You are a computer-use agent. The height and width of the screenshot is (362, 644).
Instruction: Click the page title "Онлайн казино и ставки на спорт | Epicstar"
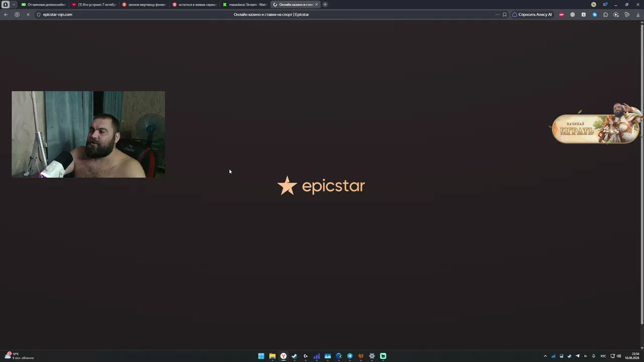coord(271,15)
